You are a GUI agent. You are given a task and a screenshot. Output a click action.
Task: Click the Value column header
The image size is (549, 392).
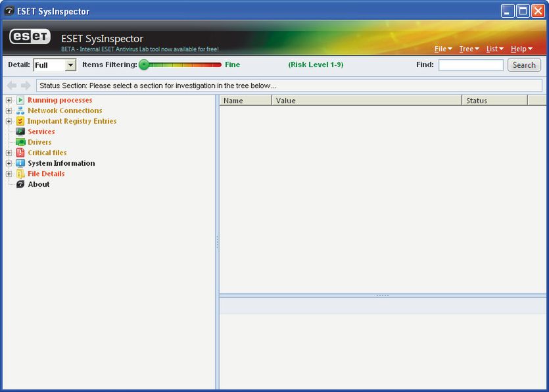tap(367, 101)
